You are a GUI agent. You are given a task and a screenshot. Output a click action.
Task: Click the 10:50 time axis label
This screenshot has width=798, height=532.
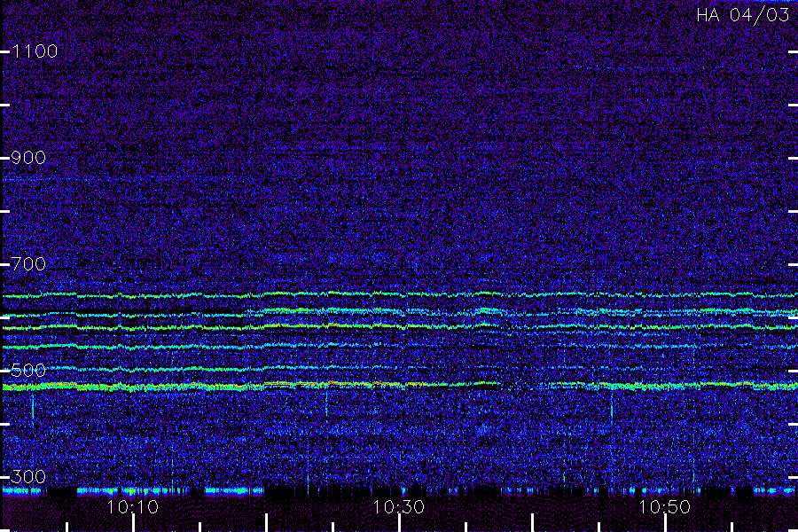[665, 507]
